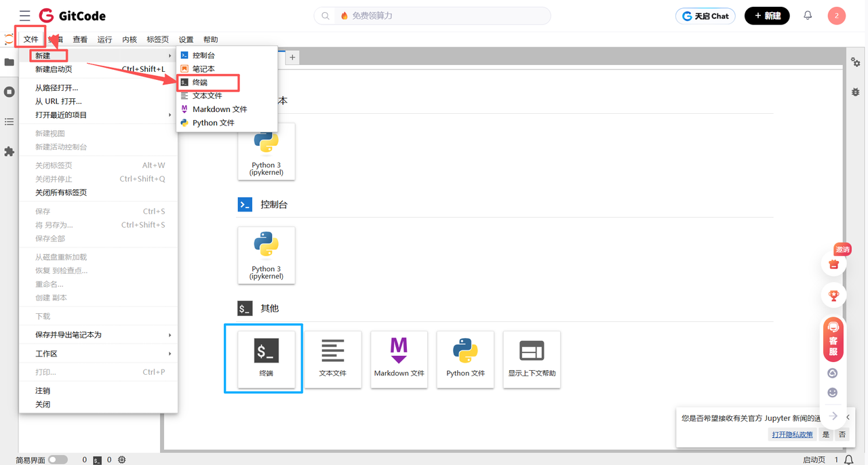The image size is (868, 465).
Task: Open the 标签页 menu
Action: coord(158,39)
